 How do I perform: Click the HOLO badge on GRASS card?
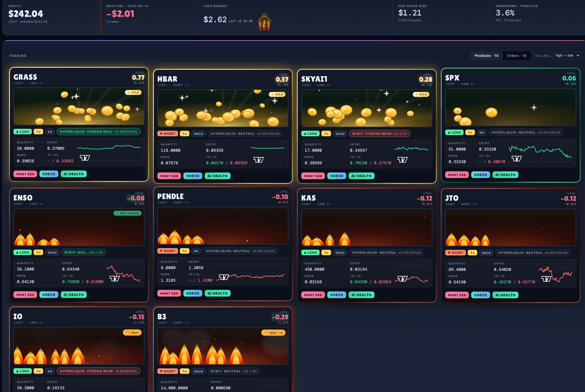[133, 93]
